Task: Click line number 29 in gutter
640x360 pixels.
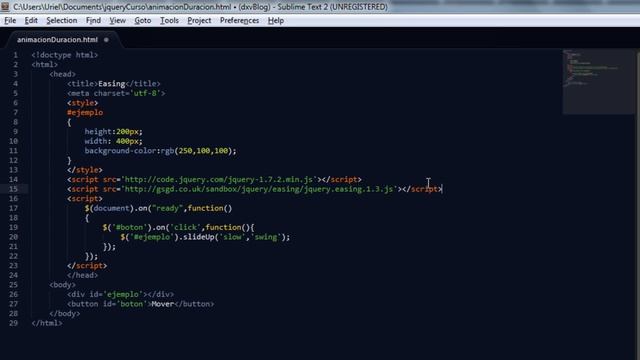Action: point(13,323)
